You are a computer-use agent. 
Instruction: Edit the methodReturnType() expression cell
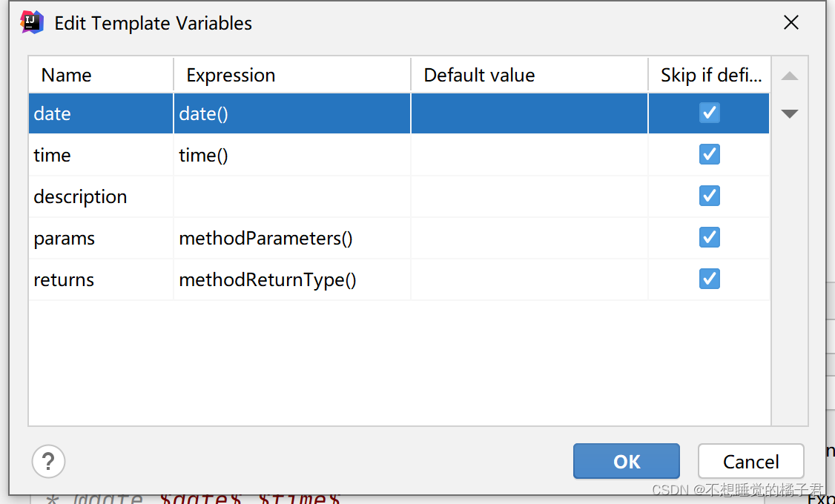click(292, 279)
